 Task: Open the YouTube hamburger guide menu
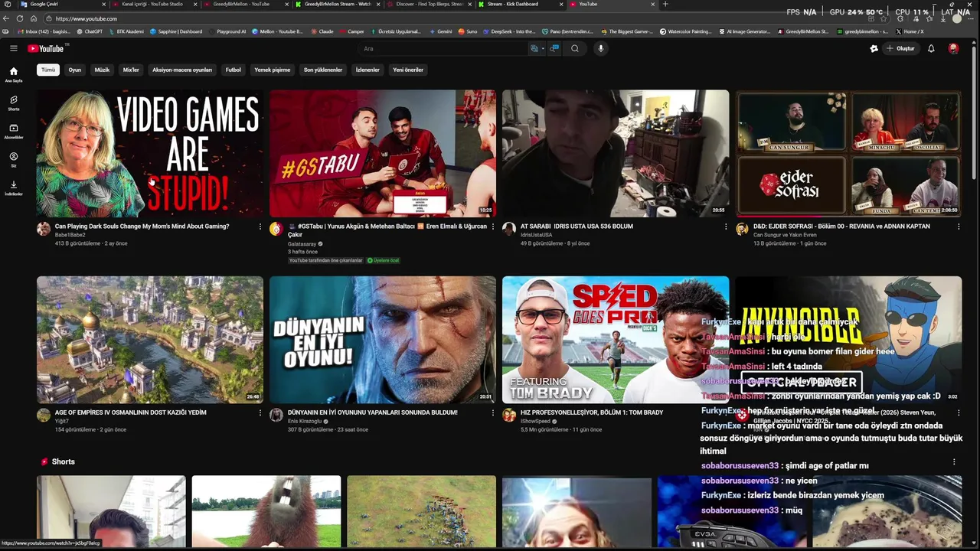13,48
